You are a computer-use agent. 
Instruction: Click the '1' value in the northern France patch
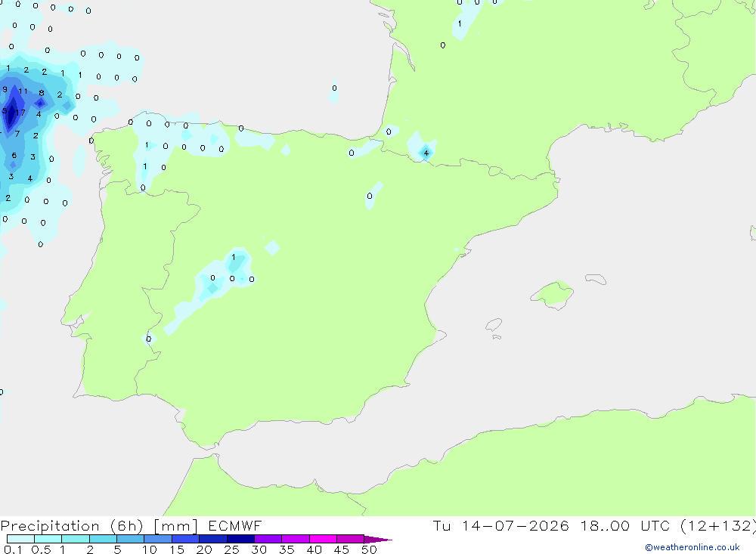pyautogui.click(x=460, y=23)
